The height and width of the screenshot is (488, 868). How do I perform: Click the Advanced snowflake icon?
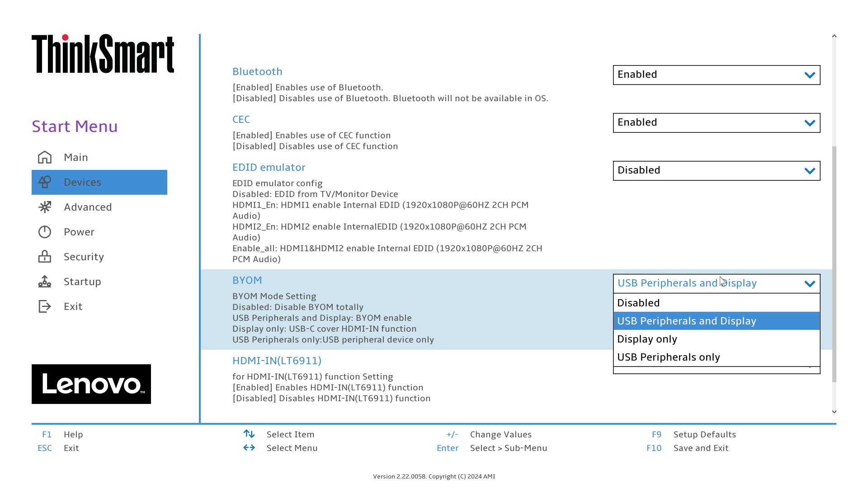tap(45, 207)
